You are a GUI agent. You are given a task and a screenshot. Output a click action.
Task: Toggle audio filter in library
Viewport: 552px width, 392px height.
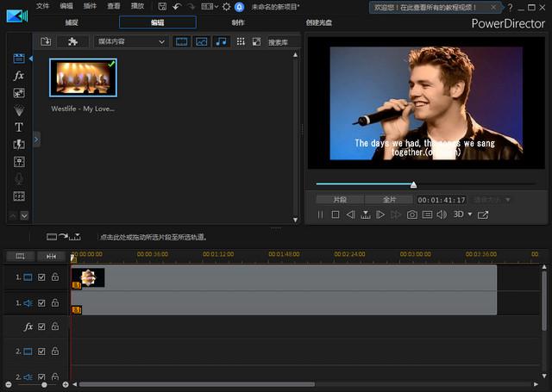pyautogui.click(x=222, y=41)
